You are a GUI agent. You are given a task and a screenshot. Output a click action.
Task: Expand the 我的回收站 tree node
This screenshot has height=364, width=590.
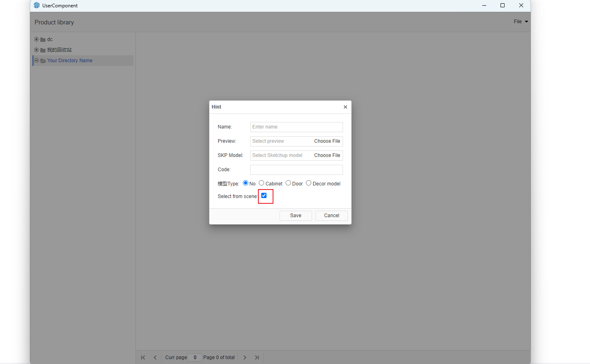pos(37,50)
